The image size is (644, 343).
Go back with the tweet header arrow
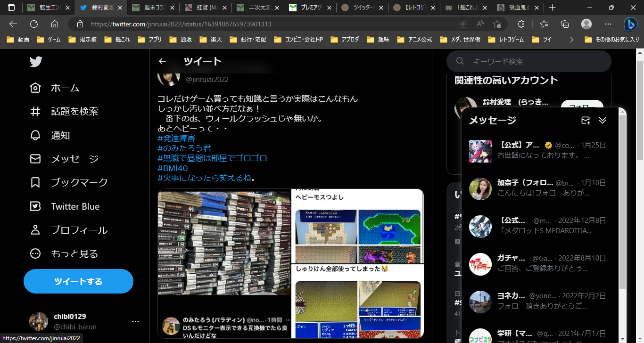162,61
